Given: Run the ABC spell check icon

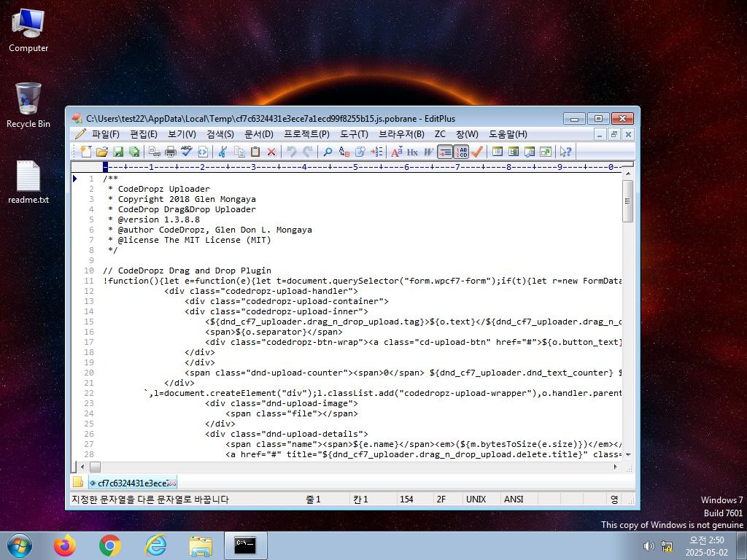Looking at the screenshot, I should pos(187,152).
